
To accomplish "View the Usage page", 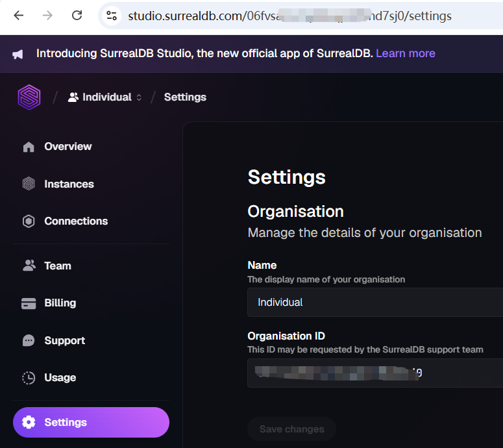I will 91,378.
